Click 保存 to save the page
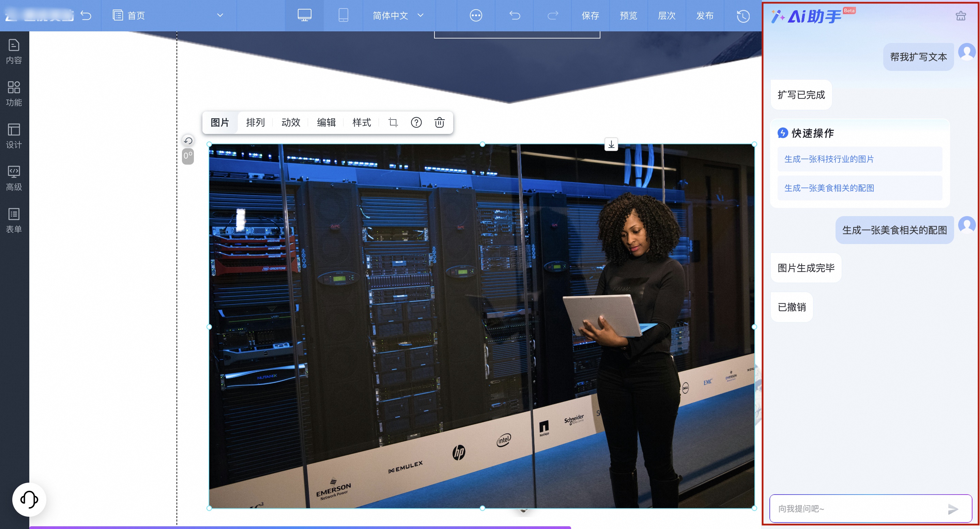 click(x=590, y=16)
